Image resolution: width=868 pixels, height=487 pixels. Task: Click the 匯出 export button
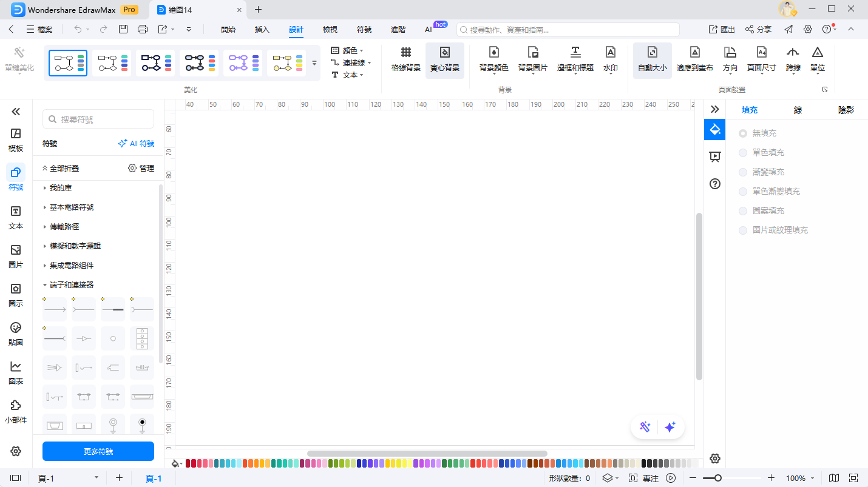(722, 29)
